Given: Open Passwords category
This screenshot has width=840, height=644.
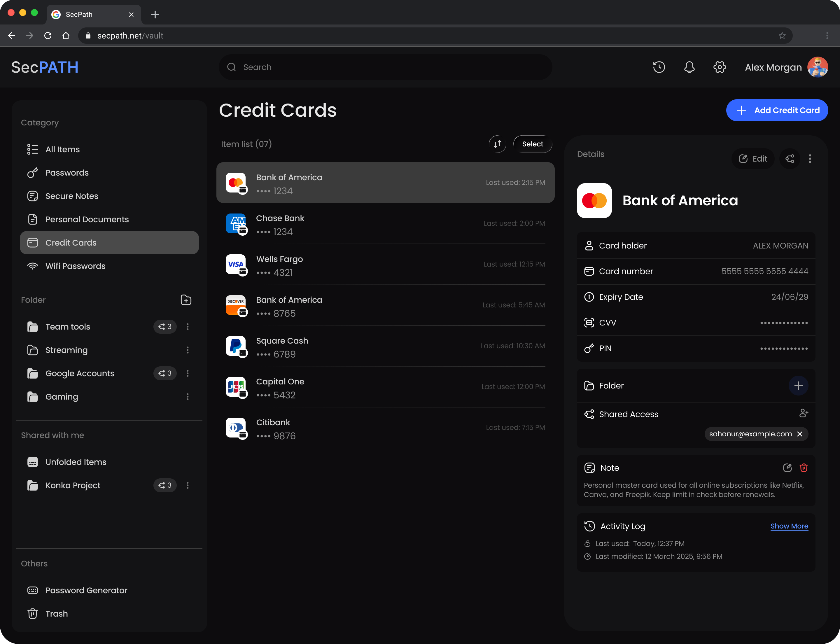Looking at the screenshot, I should pyautogui.click(x=109, y=172).
